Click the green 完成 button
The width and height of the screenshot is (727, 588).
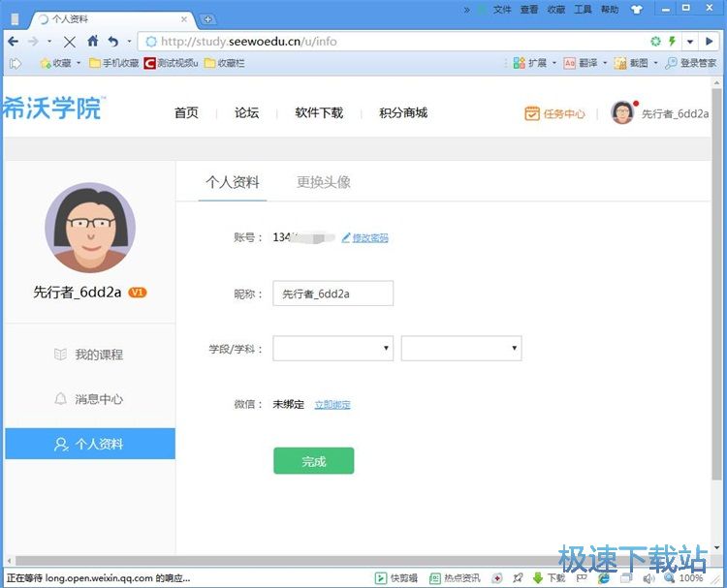313,462
